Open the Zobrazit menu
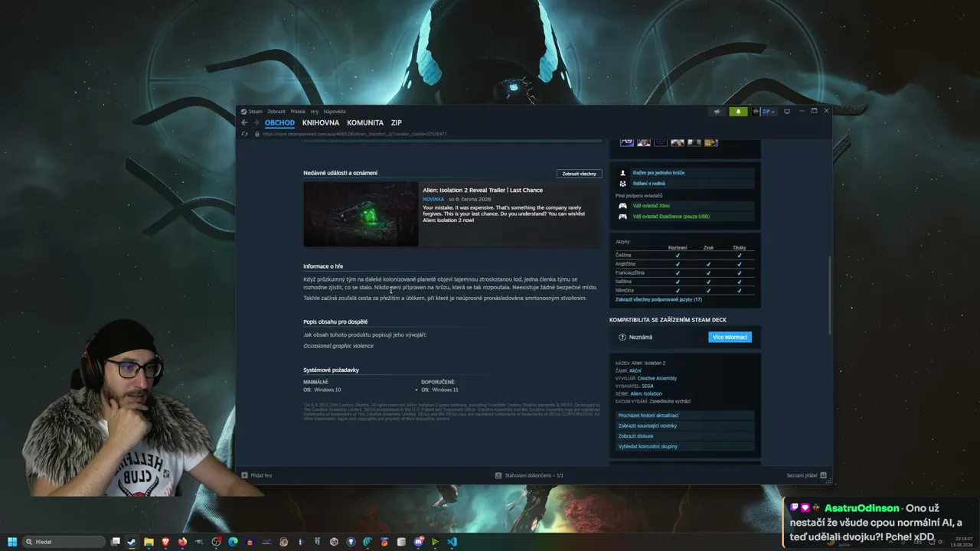The width and height of the screenshot is (980, 551). pos(276,112)
